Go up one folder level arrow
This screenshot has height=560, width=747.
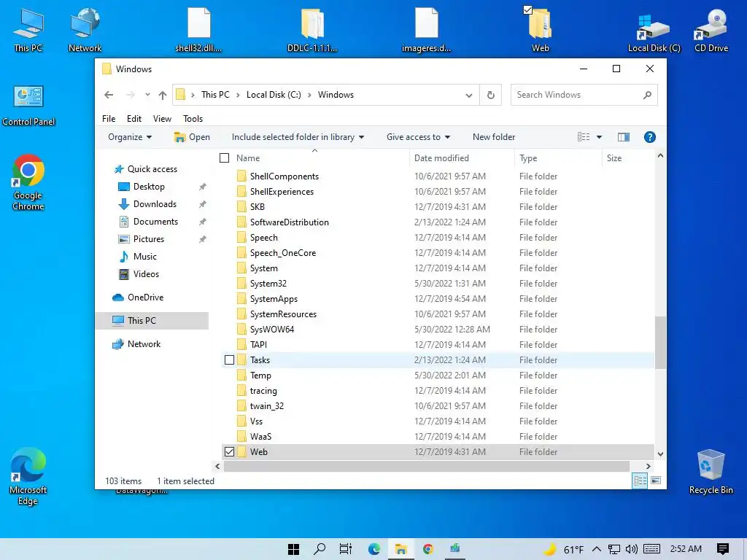(163, 95)
